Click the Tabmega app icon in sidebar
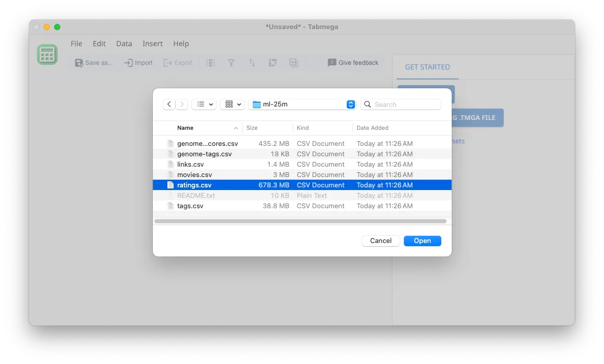 [47, 54]
